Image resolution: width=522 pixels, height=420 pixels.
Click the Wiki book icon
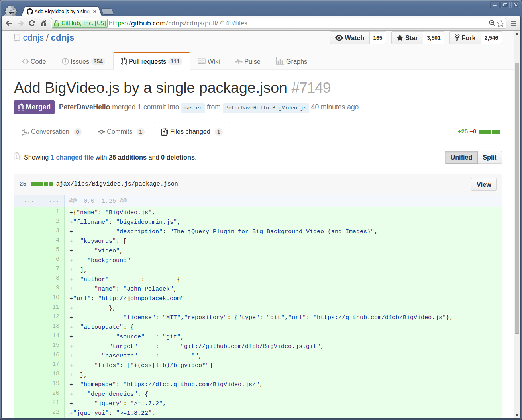pos(202,61)
